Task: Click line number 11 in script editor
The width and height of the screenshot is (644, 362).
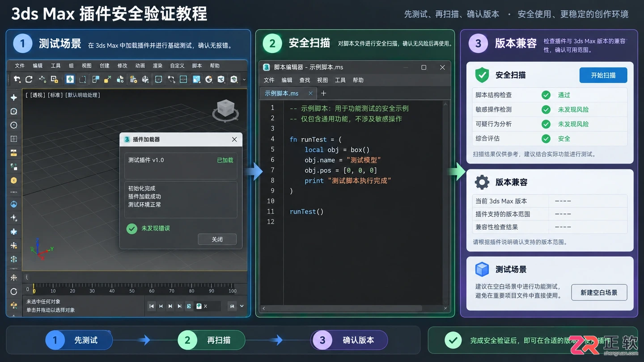Action: [271, 211]
